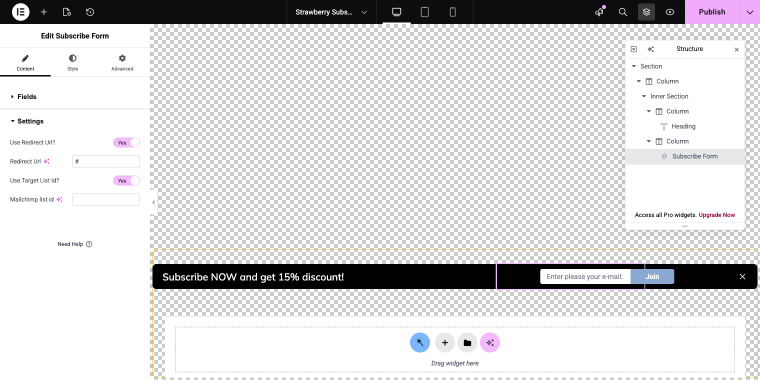
Task: Close the Structure panel
Action: [737, 49]
